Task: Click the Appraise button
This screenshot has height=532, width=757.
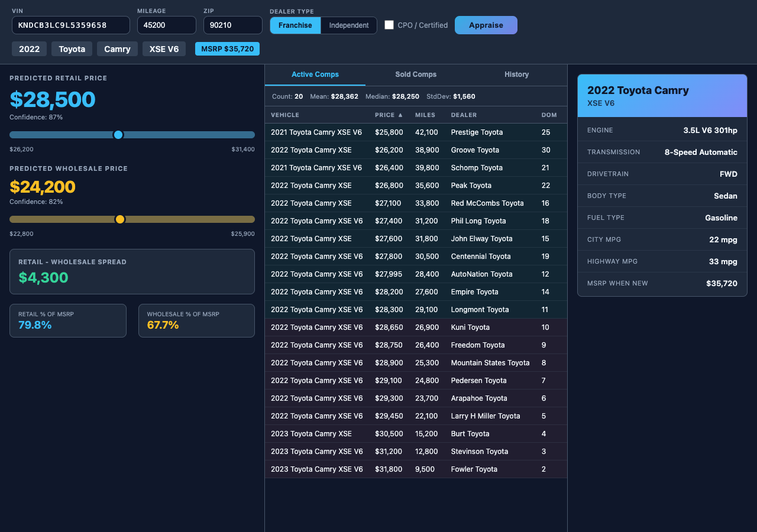Action: pos(486,25)
